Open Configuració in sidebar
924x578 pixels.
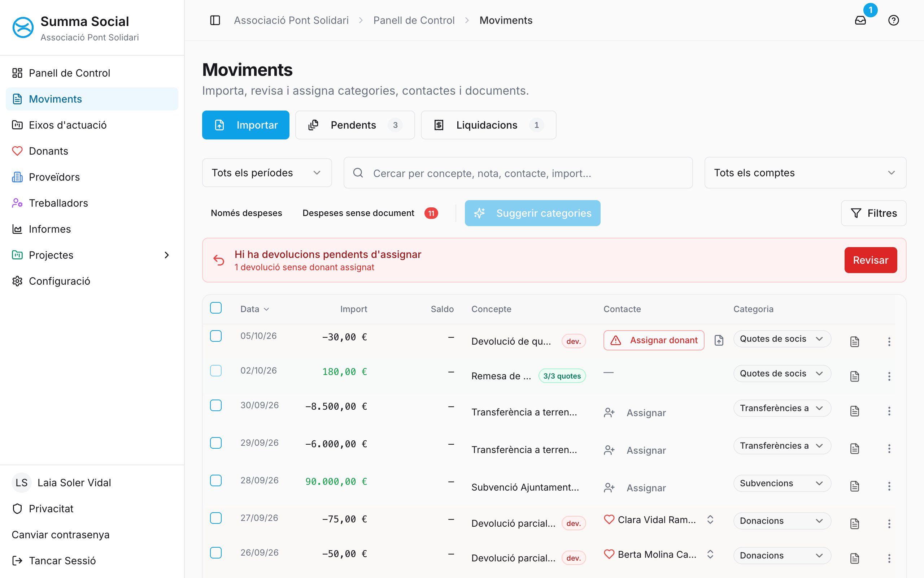point(92,281)
